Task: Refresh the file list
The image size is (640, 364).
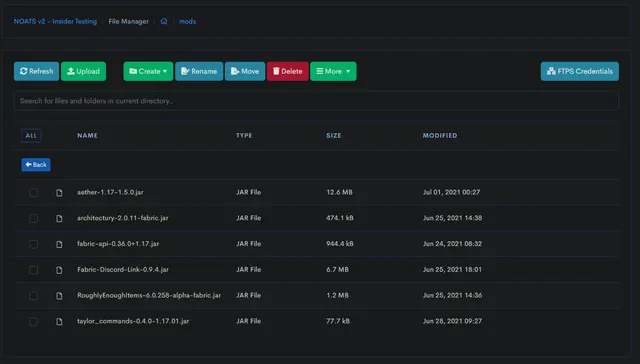Action: 36,71
